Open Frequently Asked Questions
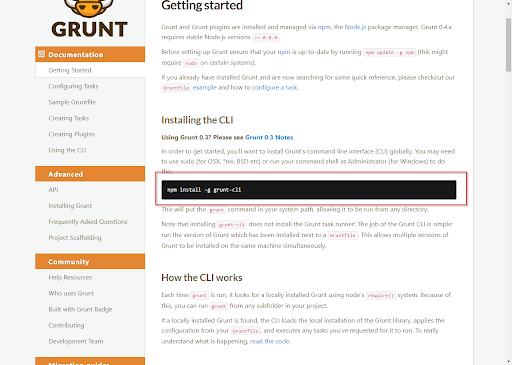 88,222
